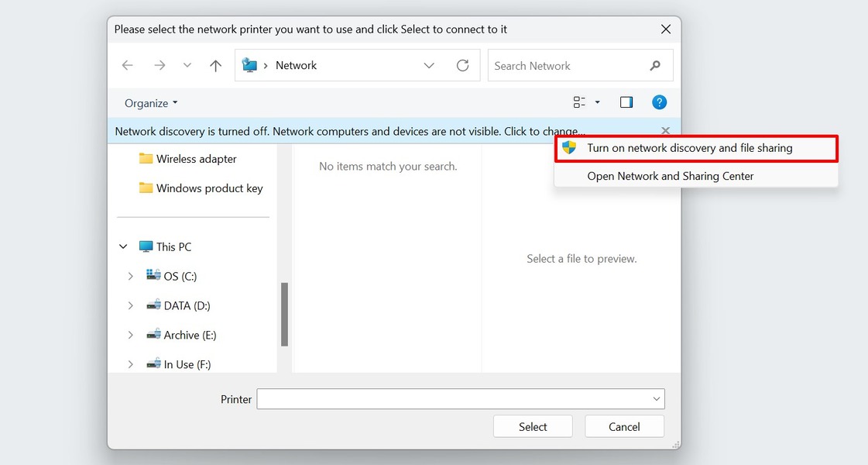Click the Network icon in the address bar
The width and height of the screenshot is (868, 465).
pos(249,65)
